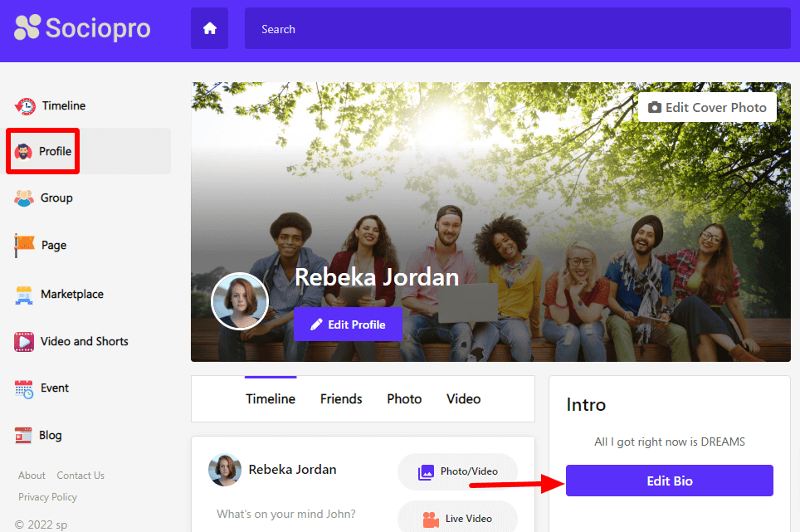
Task: Select the Group icon in sidebar
Action: point(24,198)
